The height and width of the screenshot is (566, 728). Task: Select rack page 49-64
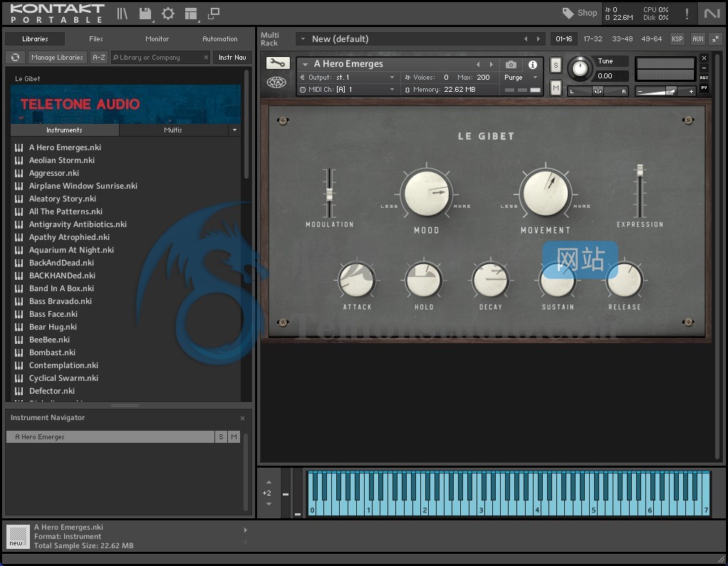[x=651, y=39]
